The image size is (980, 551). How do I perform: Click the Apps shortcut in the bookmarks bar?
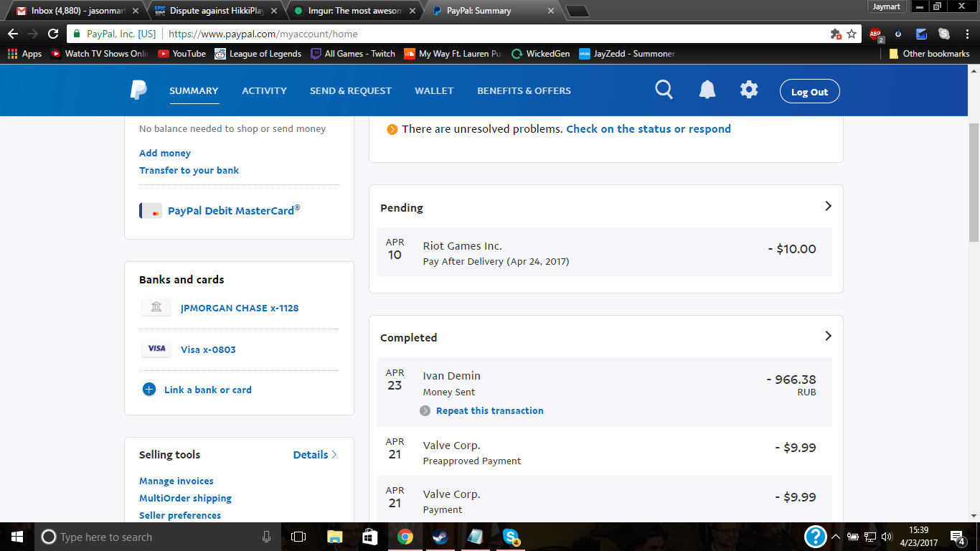(24, 54)
